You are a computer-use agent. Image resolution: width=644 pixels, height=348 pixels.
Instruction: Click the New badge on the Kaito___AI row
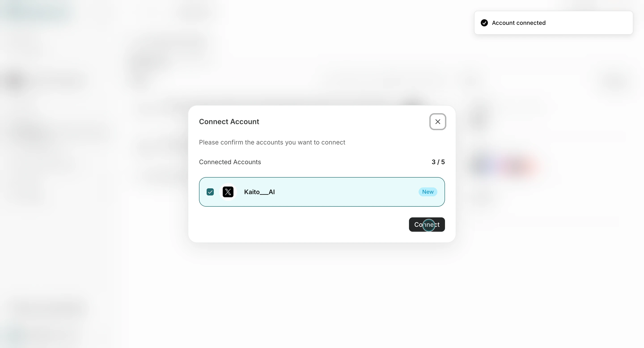click(428, 192)
